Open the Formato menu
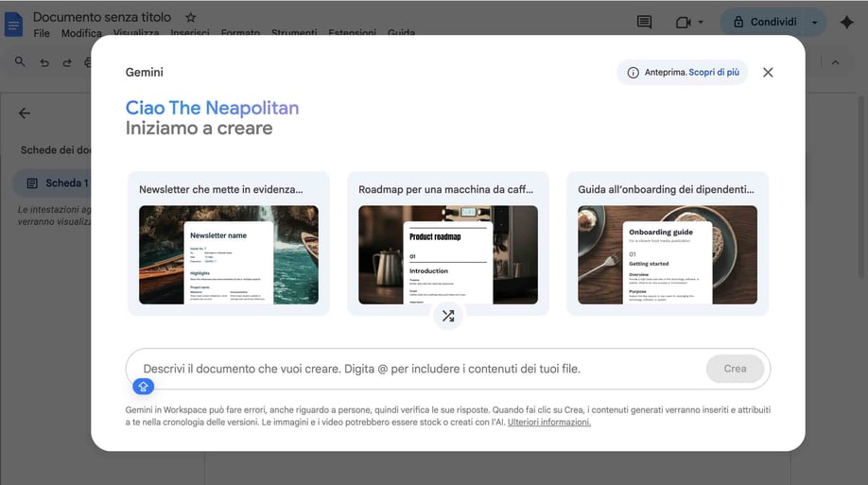This screenshot has width=868, height=485. [x=240, y=33]
